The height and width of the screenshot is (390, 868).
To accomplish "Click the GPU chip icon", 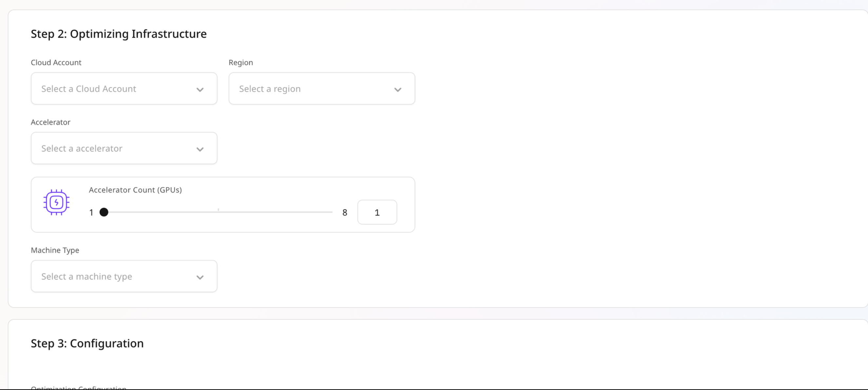I will click(x=57, y=203).
